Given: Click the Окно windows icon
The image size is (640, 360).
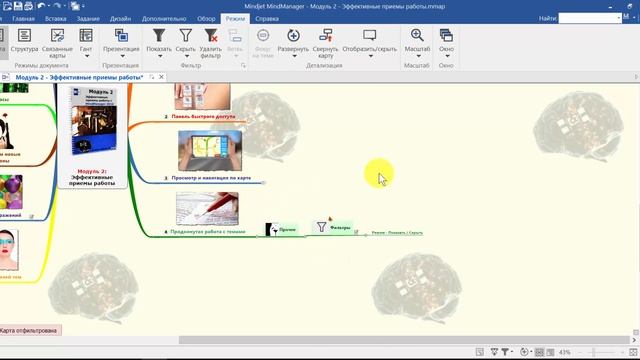Looking at the screenshot, I should click(446, 36).
